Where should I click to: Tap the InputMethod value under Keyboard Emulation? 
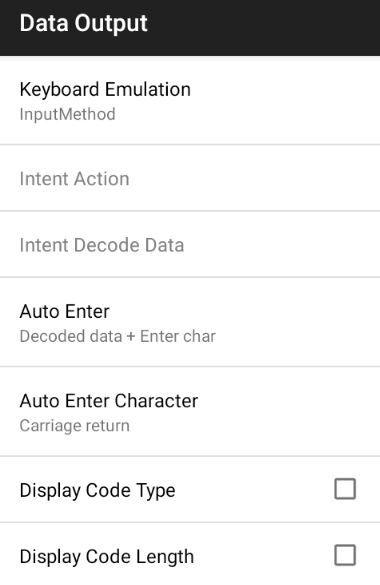tap(67, 114)
